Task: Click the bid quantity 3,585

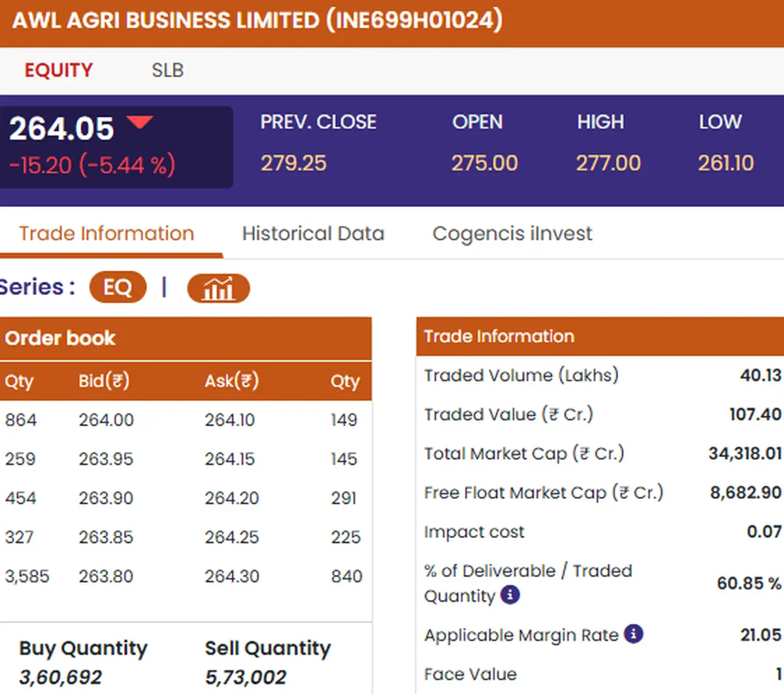Action: (x=27, y=576)
